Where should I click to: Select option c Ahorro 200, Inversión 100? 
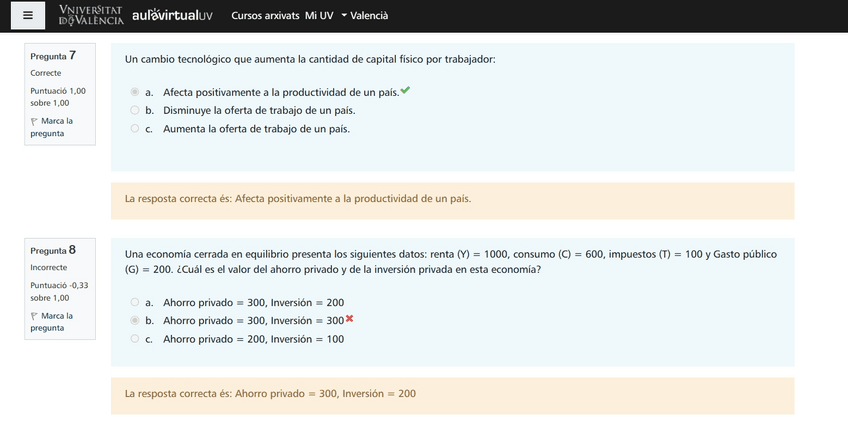[x=135, y=339]
